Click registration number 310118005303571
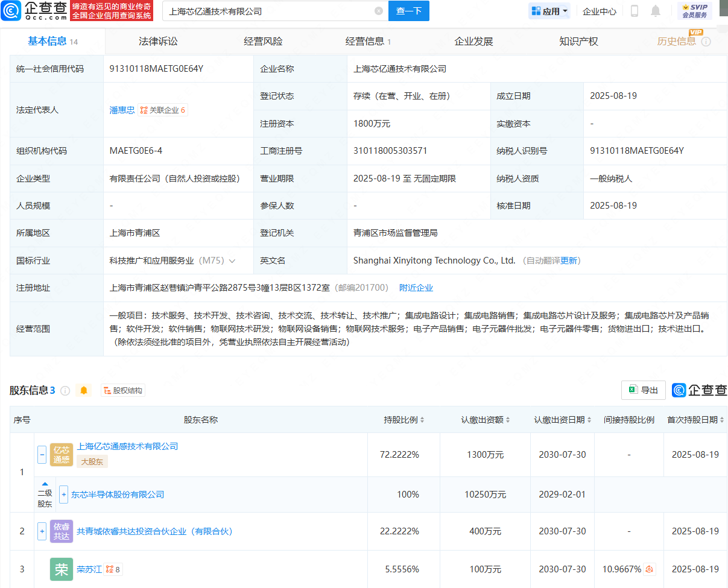The height and width of the screenshot is (588, 728). point(390,151)
